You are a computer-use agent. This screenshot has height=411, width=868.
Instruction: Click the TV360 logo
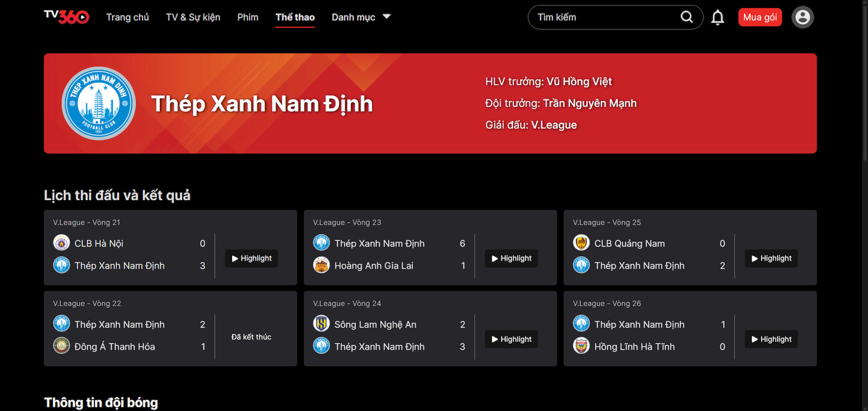pos(67,17)
